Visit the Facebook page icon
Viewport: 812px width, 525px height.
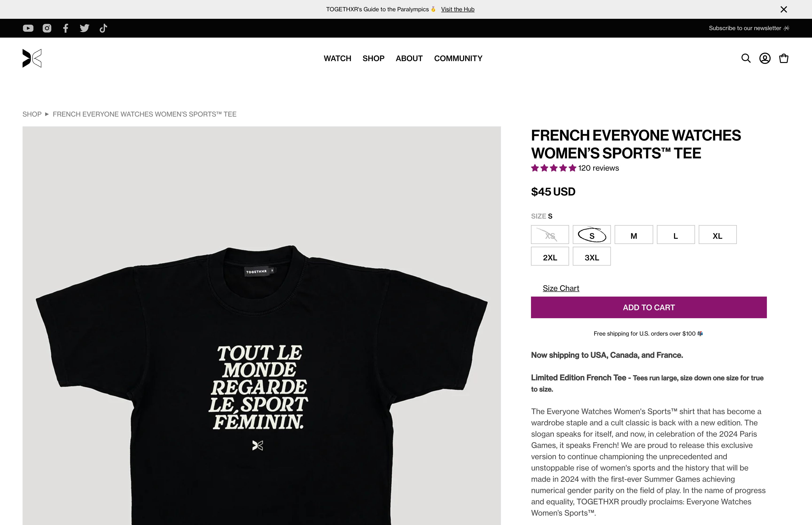pyautogui.click(x=66, y=28)
